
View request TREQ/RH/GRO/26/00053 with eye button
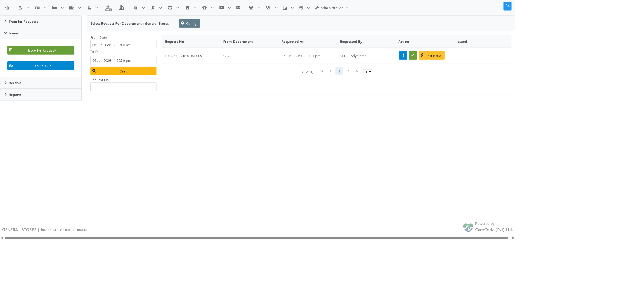(x=403, y=55)
